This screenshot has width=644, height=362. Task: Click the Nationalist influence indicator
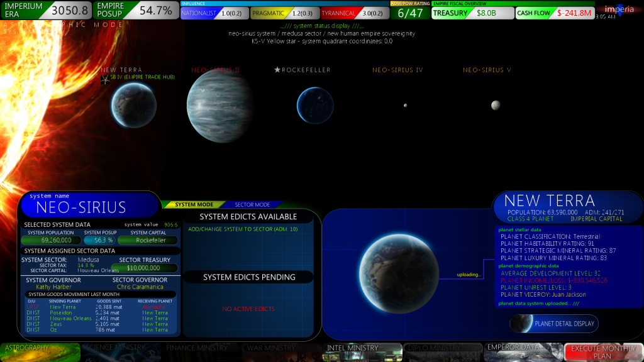click(x=214, y=13)
